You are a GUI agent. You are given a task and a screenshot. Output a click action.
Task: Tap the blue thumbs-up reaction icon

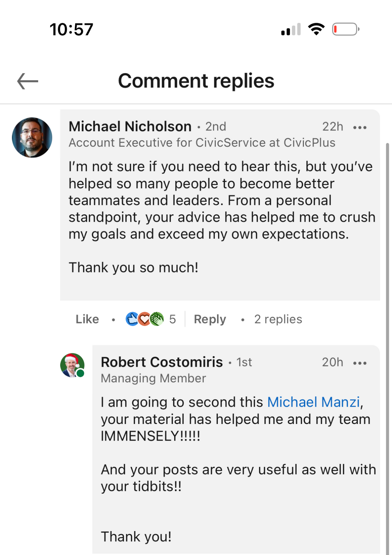[132, 319]
